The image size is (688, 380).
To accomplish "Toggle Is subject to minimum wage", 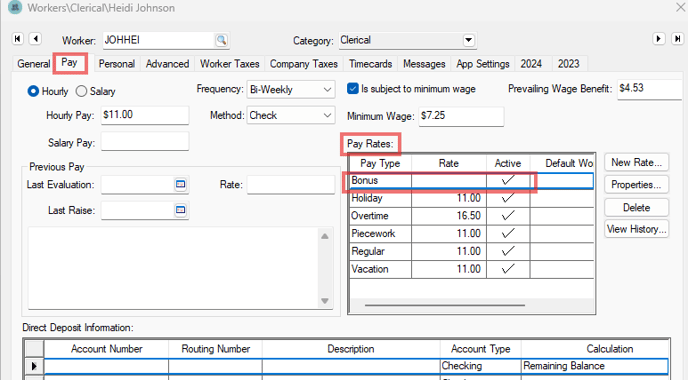I will coord(352,89).
